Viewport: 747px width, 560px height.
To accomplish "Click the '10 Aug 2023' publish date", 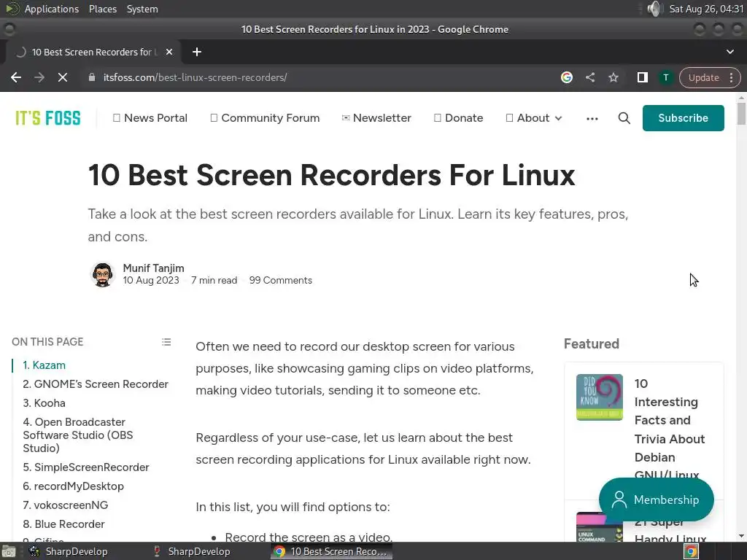I will (151, 281).
